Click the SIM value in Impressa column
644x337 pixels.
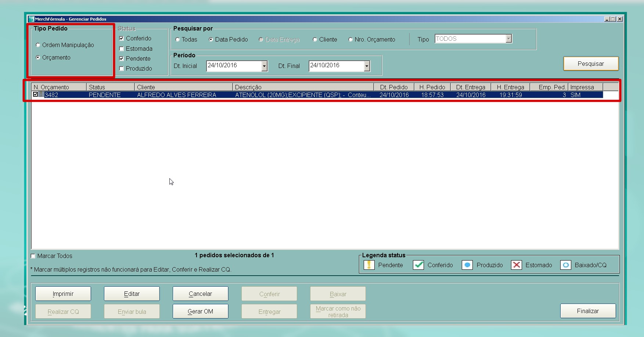(575, 95)
